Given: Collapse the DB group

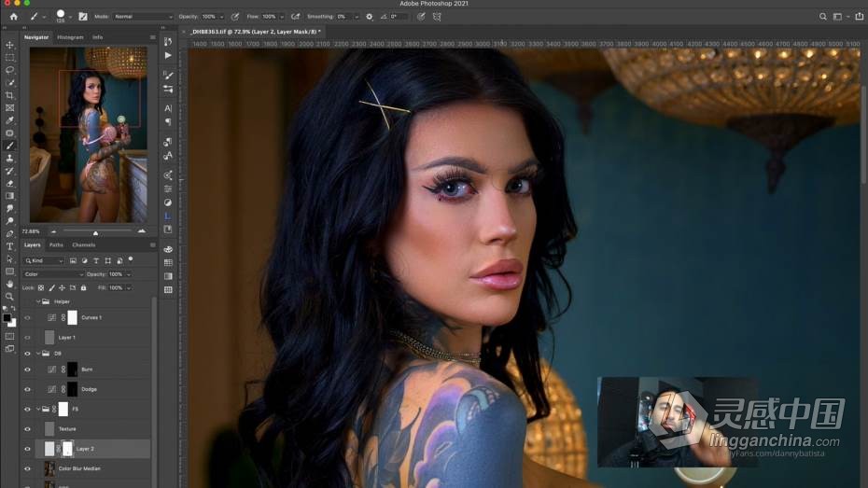Looking at the screenshot, I should coord(38,353).
